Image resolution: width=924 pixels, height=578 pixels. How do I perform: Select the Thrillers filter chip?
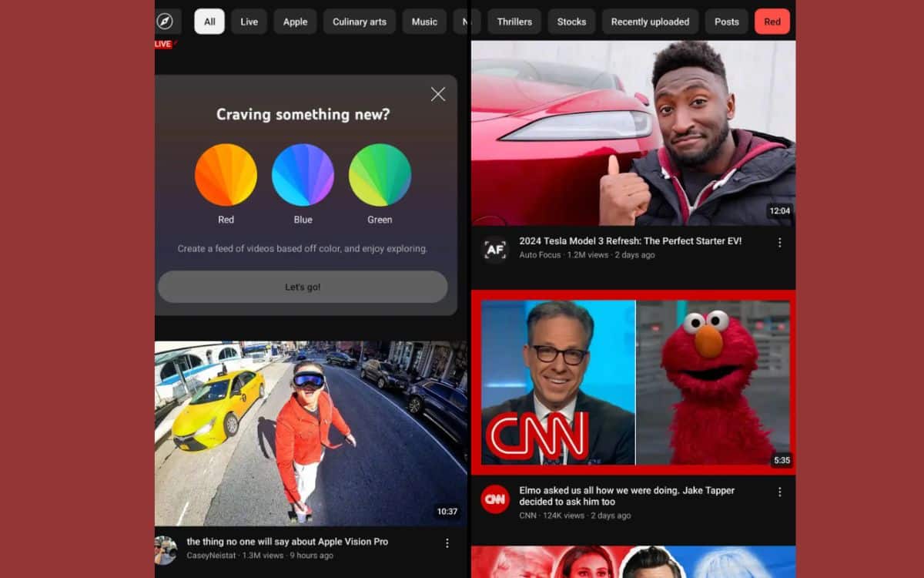(x=514, y=22)
